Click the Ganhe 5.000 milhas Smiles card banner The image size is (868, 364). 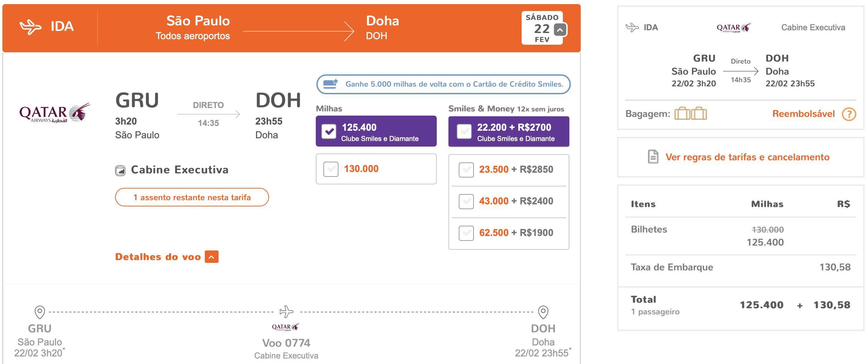[443, 84]
